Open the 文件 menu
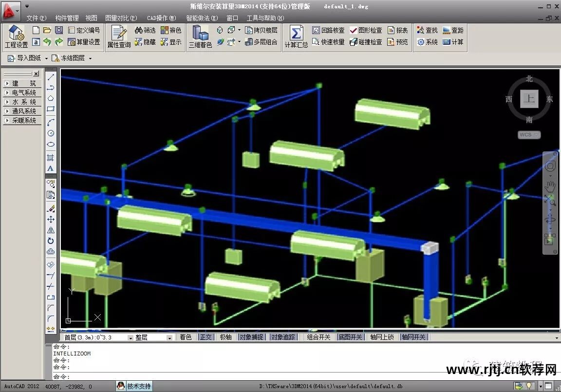 tap(36, 18)
